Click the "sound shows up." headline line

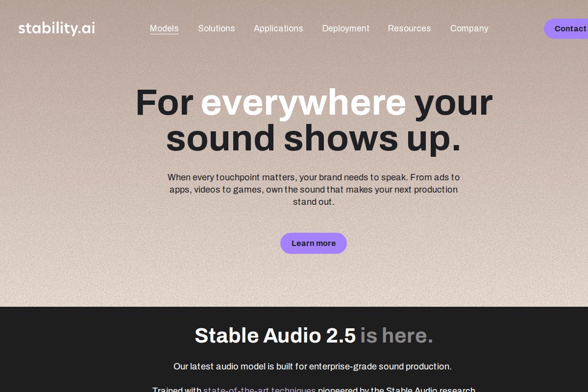[x=314, y=138]
